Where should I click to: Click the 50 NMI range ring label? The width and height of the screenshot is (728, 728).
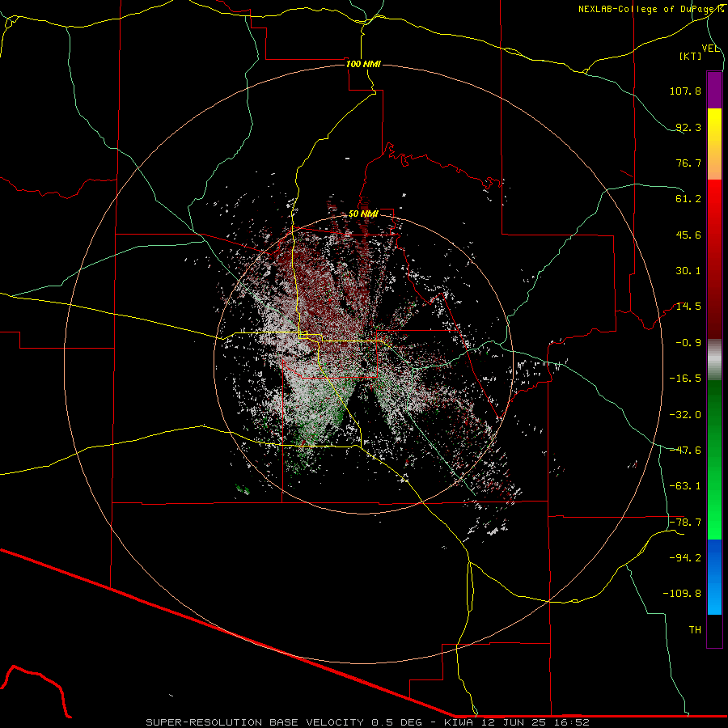point(363,214)
